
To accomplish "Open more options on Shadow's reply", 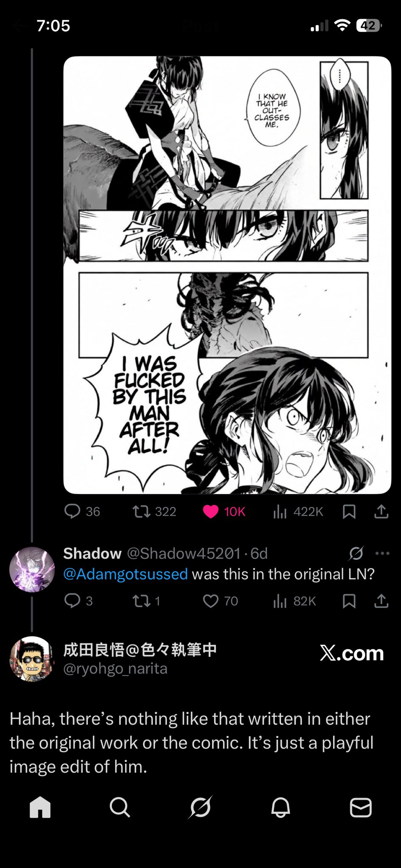I will point(382,553).
